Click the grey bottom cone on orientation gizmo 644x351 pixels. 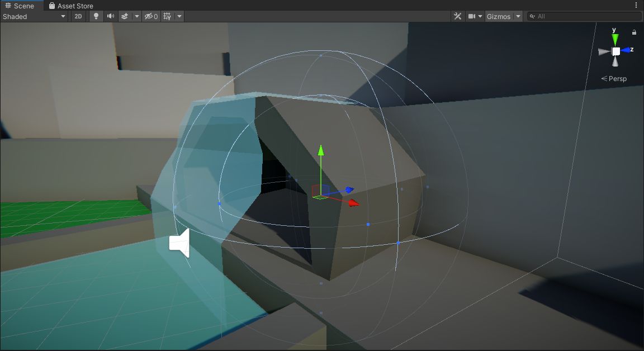coord(615,61)
